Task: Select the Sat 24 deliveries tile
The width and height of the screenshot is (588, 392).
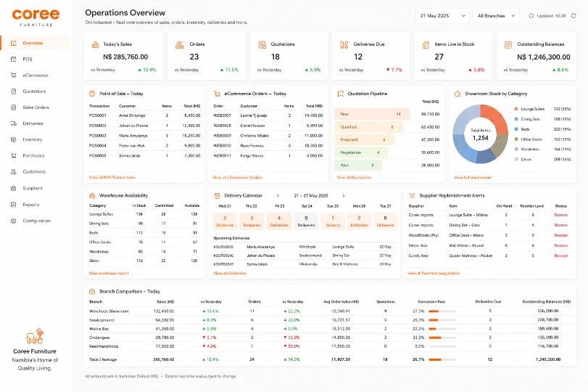Action: (306, 221)
